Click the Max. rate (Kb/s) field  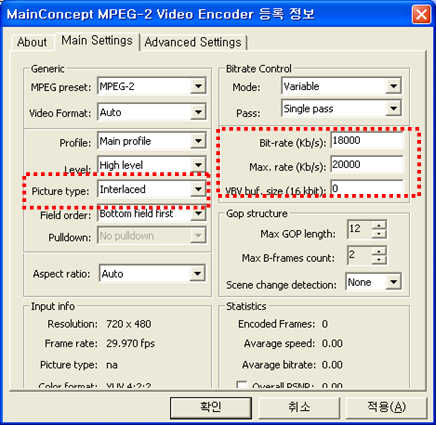pos(367,164)
